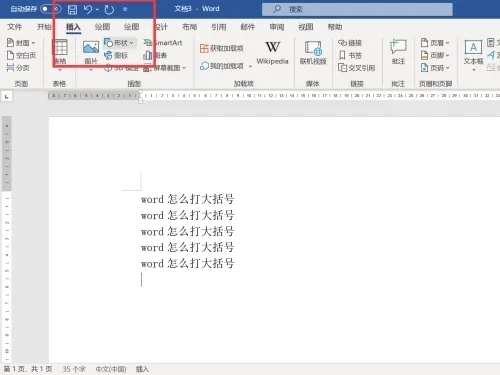Click in the 搜索 search box
Viewport: 500px width, 375px height.
click(357, 9)
